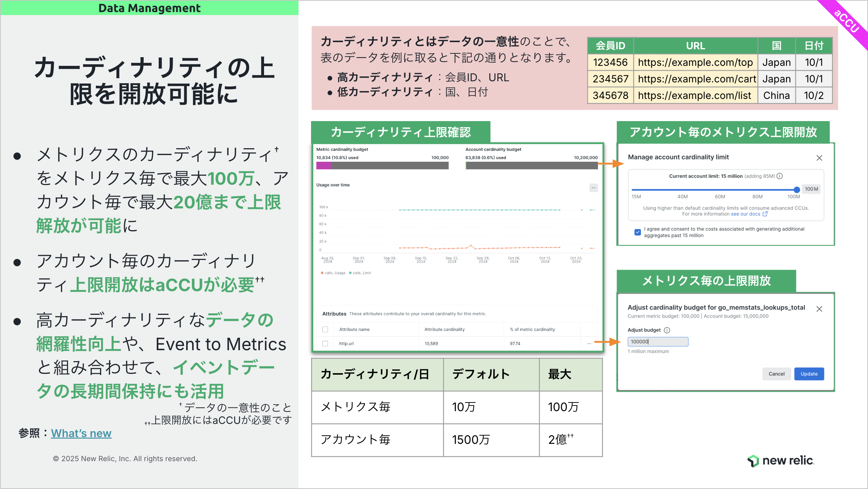Click the Update button
The image size is (868, 489).
809,374
